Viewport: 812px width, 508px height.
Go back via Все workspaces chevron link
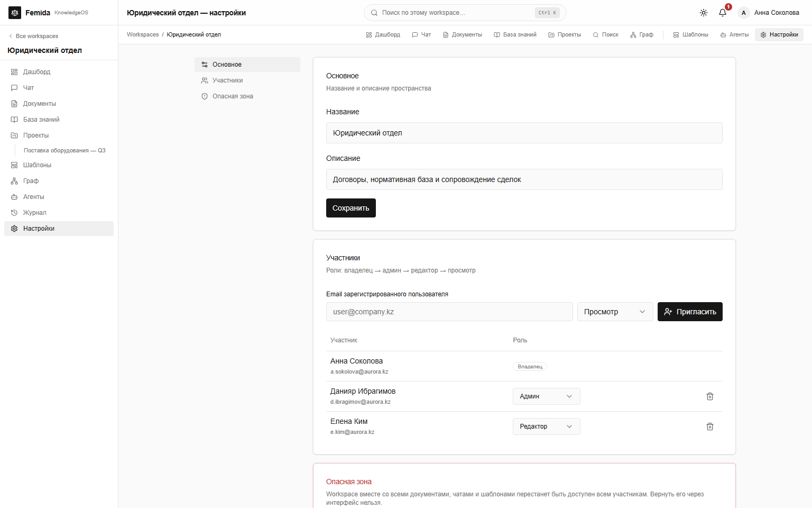click(x=33, y=36)
